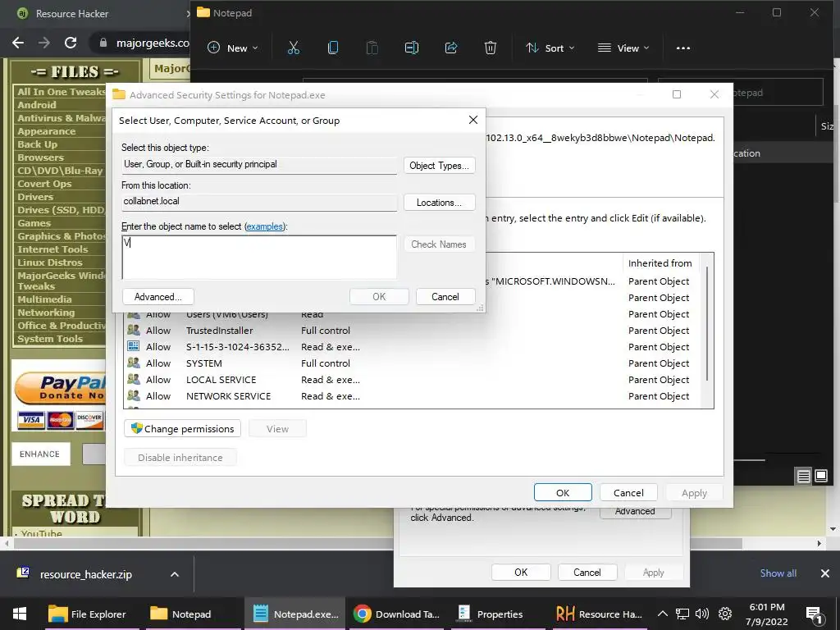Open the Drivers category on MajorGeeks
This screenshot has width=840, height=630.
(x=34, y=197)
